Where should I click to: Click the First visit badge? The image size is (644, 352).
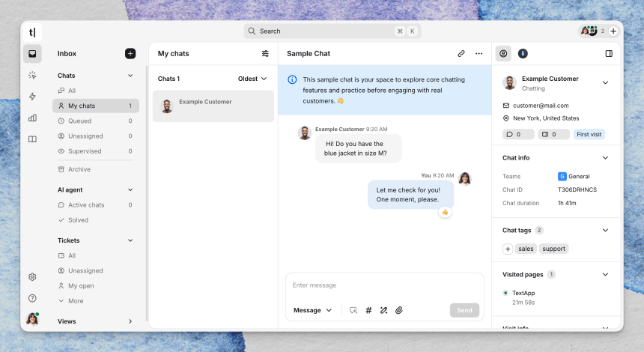[x=589, y=134]
